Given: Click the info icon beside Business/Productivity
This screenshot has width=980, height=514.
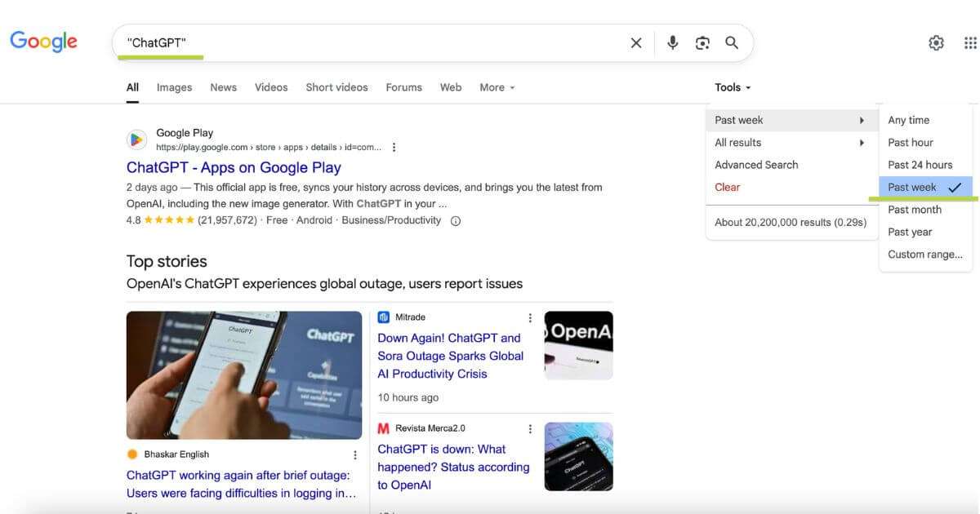Looking at the screenshot, I should pyautogui.click(x=456, y=221).
